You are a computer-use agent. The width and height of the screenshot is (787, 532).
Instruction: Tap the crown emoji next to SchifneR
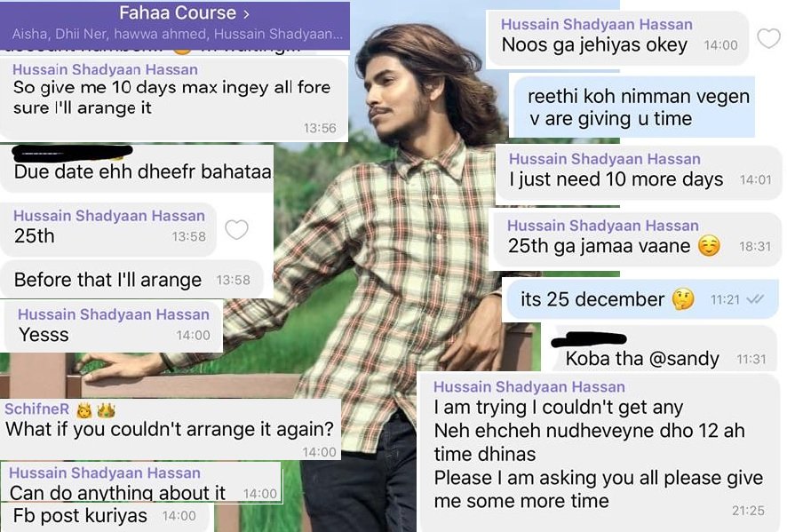click(106, 411)
